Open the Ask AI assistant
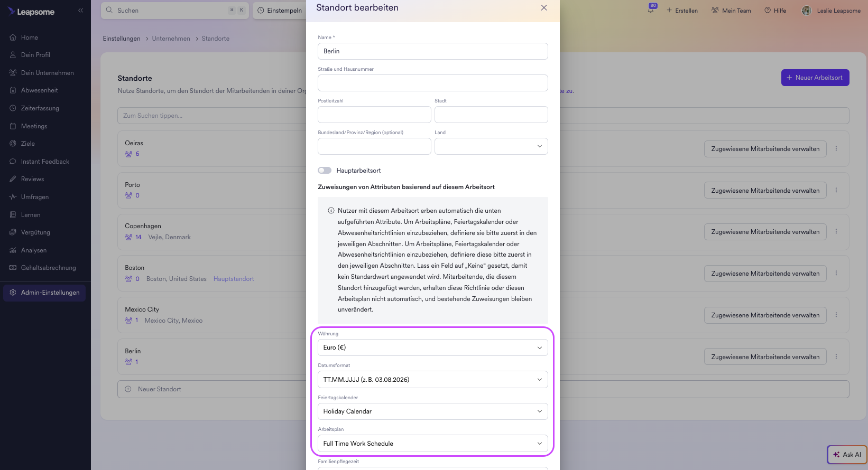This screenshot has width=868, height=470. [x=847, y=455]
